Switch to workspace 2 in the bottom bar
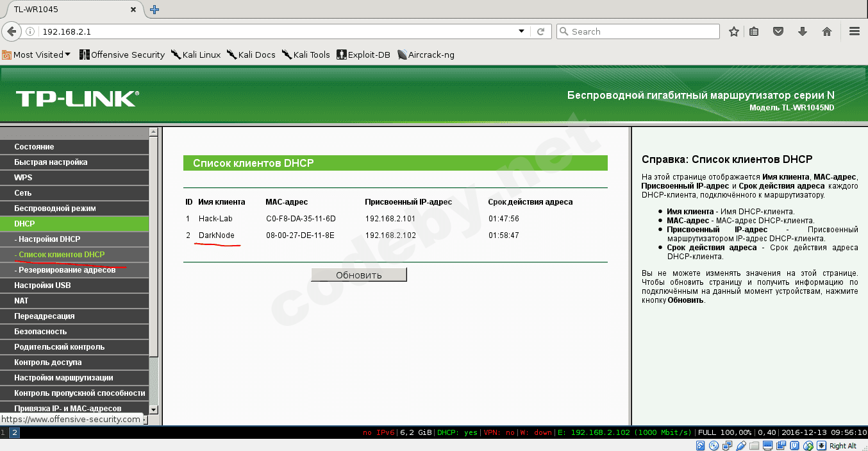 tap(14, 433)
